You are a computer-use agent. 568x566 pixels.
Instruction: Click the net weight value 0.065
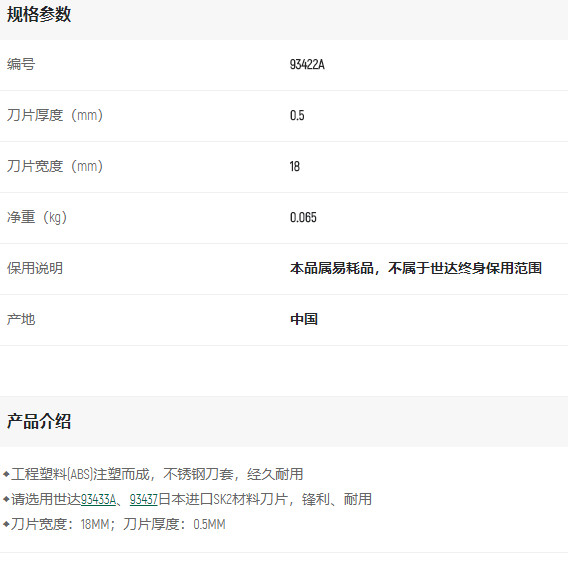[x=303, y=217]
